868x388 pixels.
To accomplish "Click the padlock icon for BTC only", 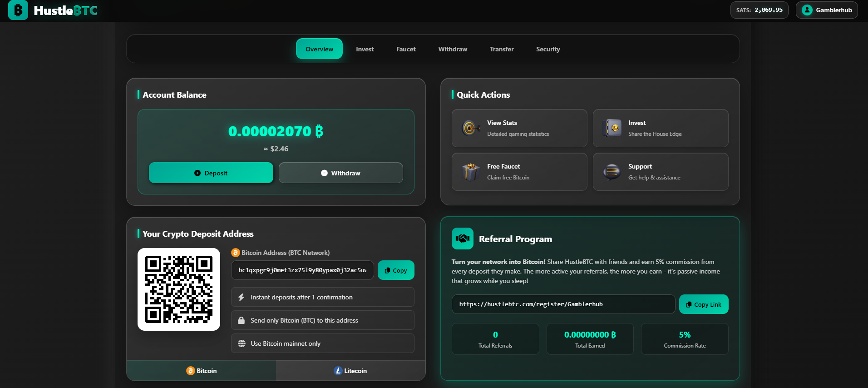I will click(x=242, y=320).
